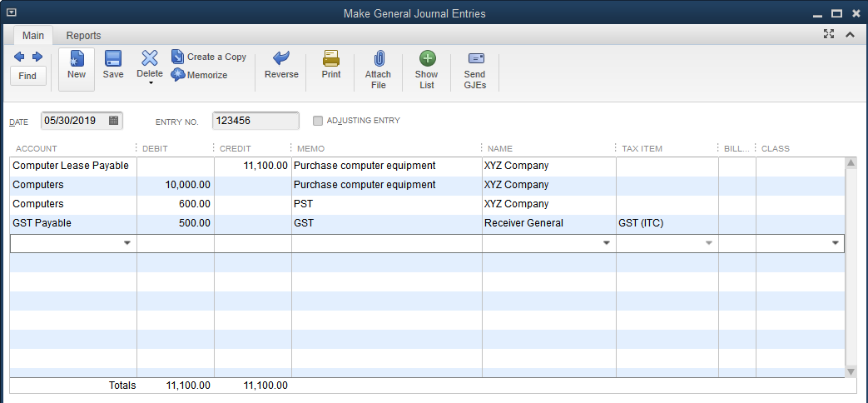The height and width of the screenshot is (403, 868).
Task: Enable the Adjusting Entry checkbox
Action: [318, 121]
